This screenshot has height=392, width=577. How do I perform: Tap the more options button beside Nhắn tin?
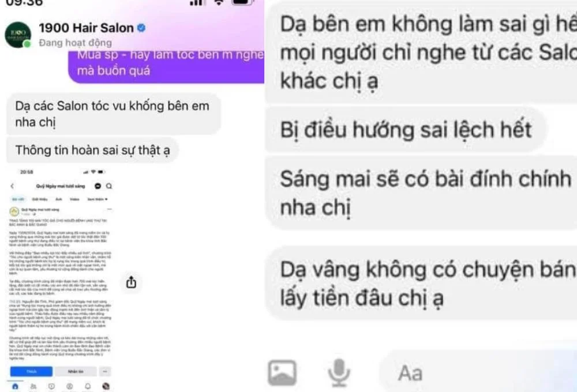coord(105,371)
